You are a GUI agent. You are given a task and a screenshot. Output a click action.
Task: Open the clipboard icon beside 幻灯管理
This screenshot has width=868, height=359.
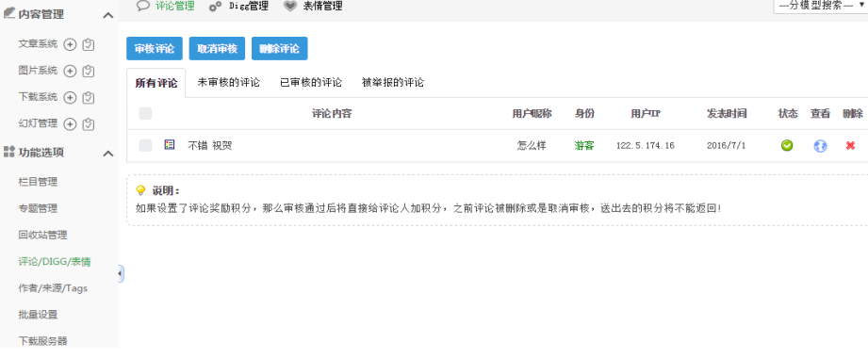tap(89, 124)
